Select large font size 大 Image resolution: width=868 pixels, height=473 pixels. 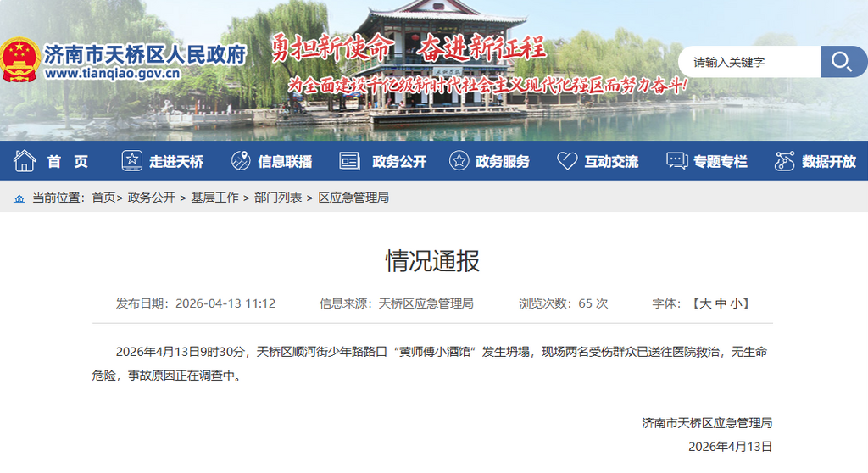point(705,303)
